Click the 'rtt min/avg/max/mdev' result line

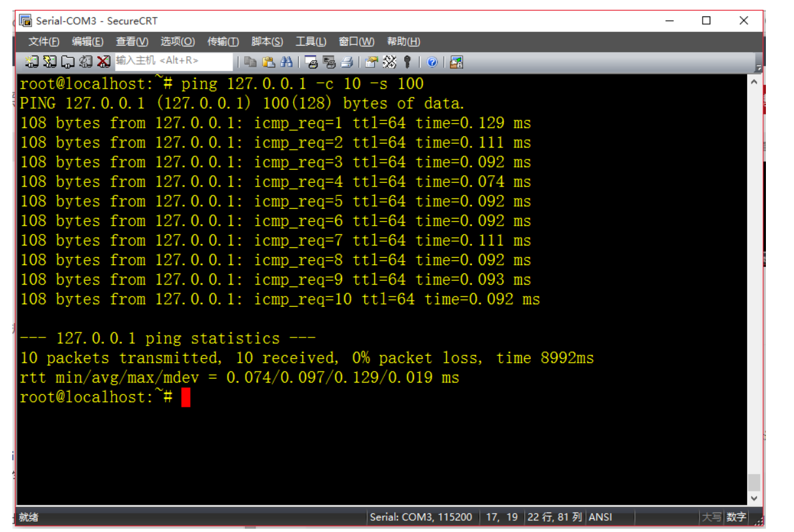(x=240, y=377)
